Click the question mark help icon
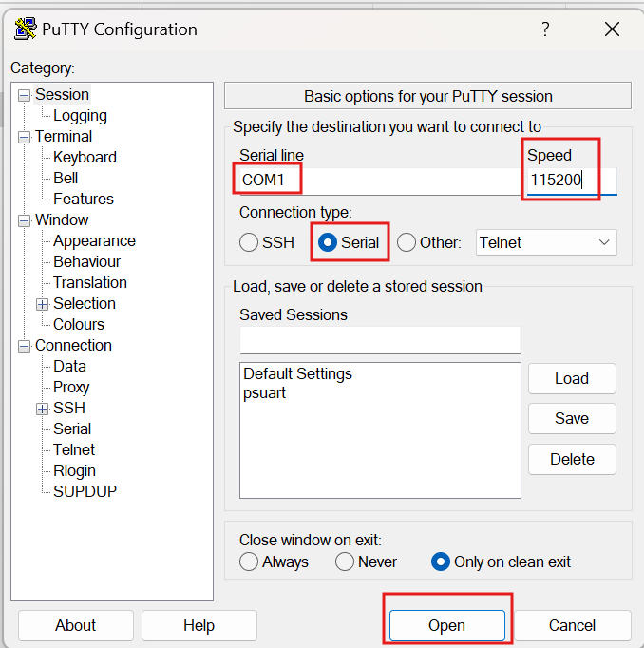644x648 pixels. coord(545,29)
